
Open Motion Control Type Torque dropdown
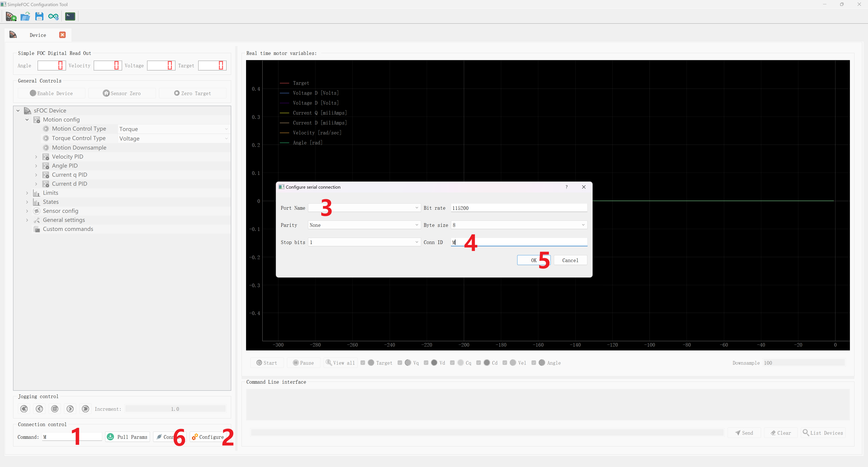[x=173, y=129]
